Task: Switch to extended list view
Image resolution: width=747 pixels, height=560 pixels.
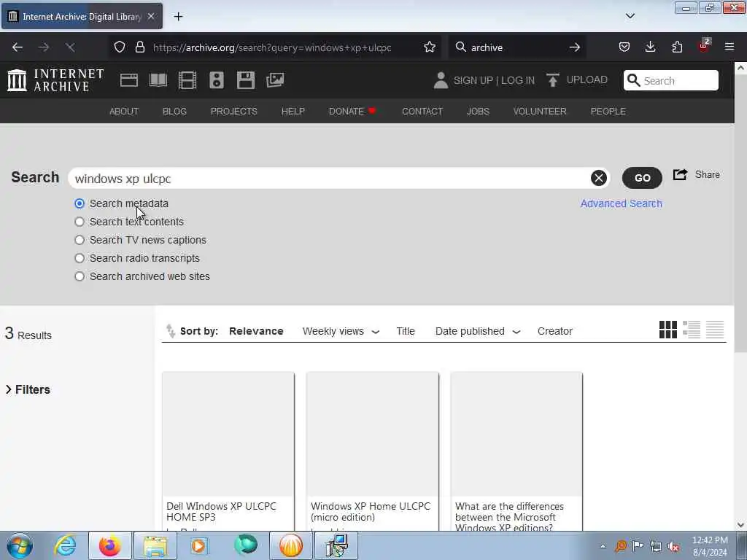Action: click(692, 330)
